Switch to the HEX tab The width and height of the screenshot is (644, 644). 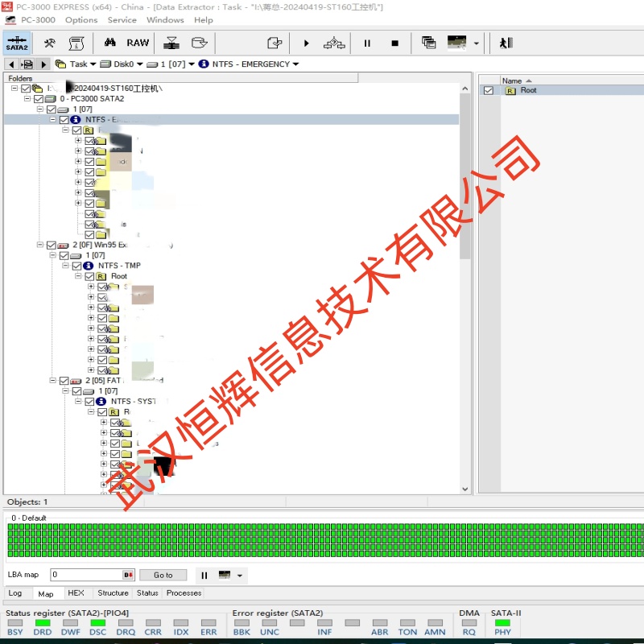pos(76,593)
